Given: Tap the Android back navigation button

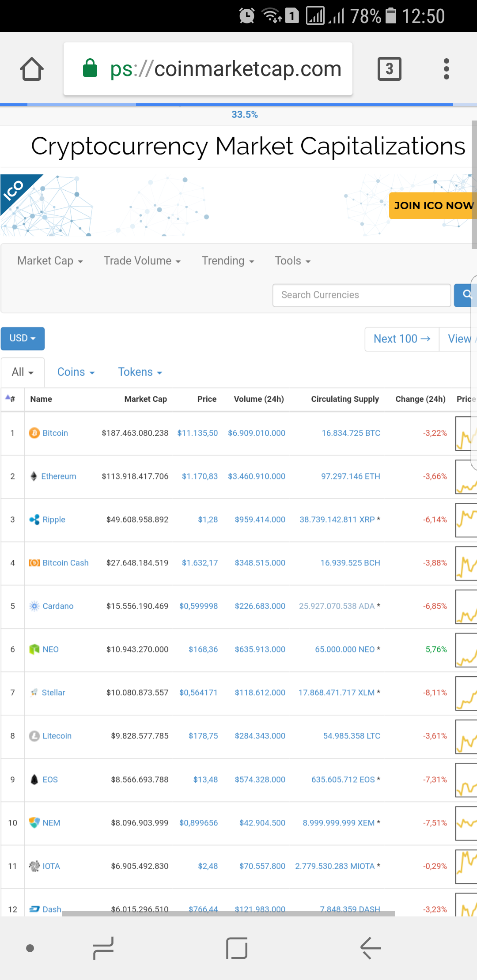Looking at the screenshot, I should coord(370,948).
